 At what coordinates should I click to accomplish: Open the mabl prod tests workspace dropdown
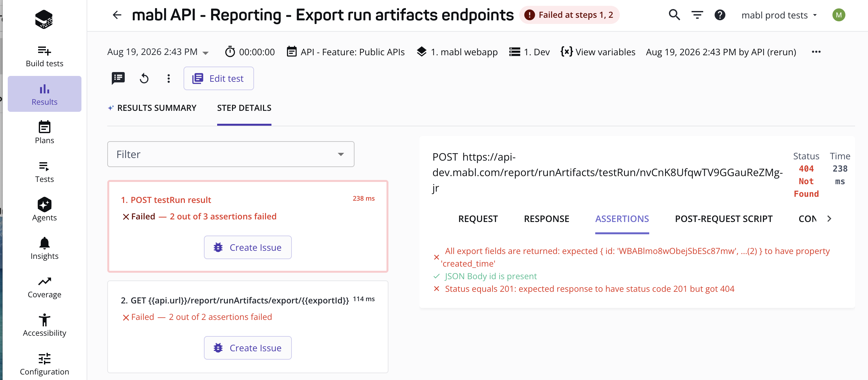click(779, 15)
